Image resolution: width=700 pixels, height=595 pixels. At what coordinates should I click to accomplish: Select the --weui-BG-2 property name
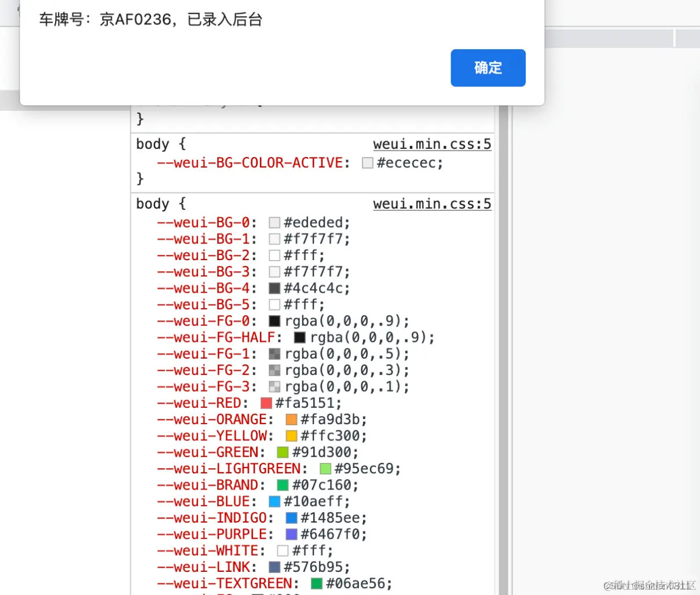coord(203,255)
